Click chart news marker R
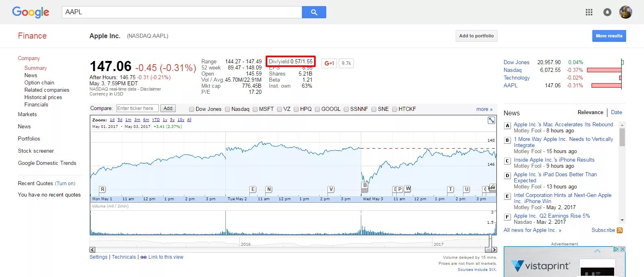 [103, 189]
